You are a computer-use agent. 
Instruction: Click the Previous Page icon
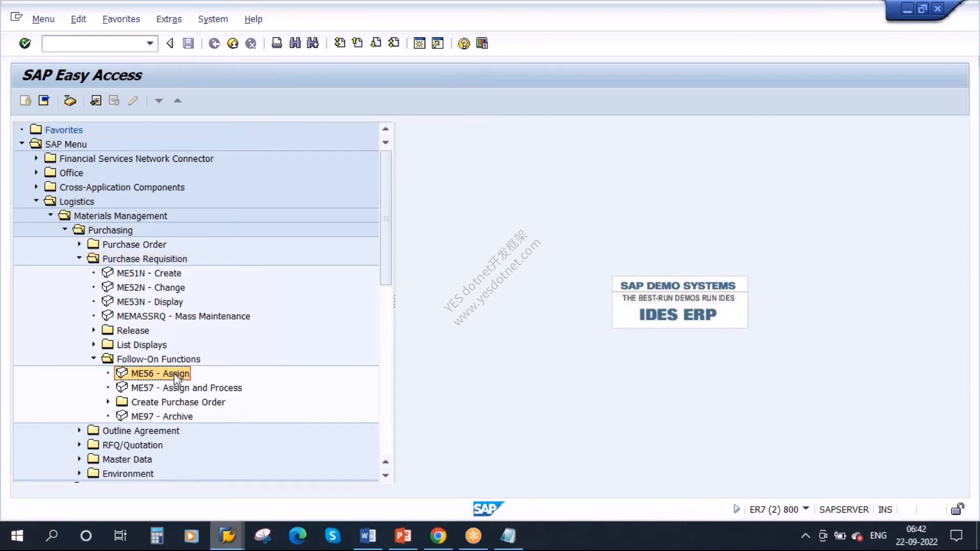(357, 43)
